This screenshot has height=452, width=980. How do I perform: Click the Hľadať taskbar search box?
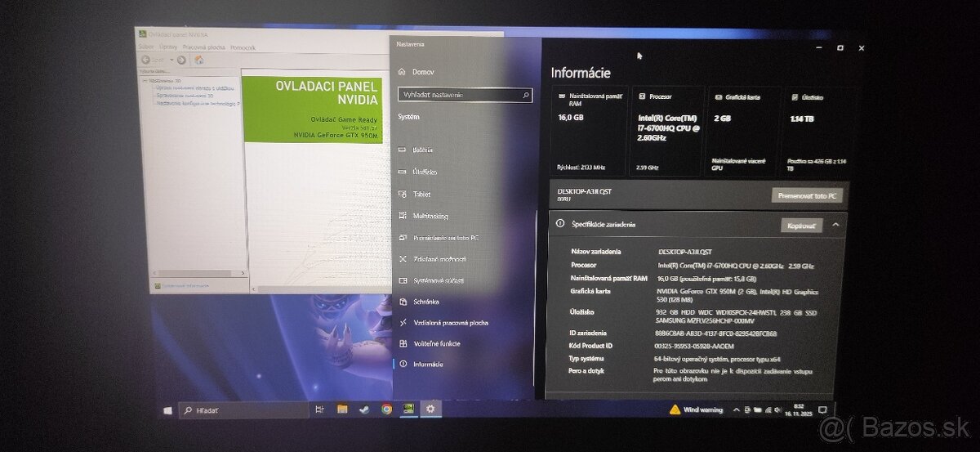coord(243,409)
